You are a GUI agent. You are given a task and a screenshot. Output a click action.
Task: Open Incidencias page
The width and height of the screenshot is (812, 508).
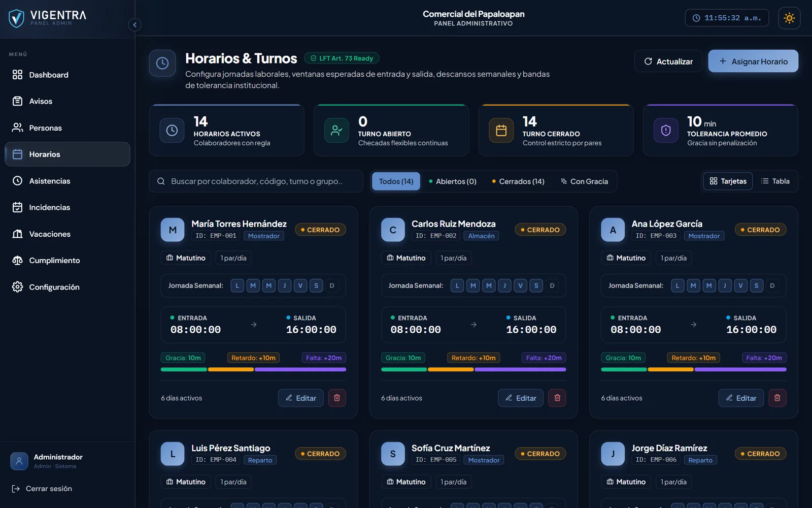click(x=67, y=207)
